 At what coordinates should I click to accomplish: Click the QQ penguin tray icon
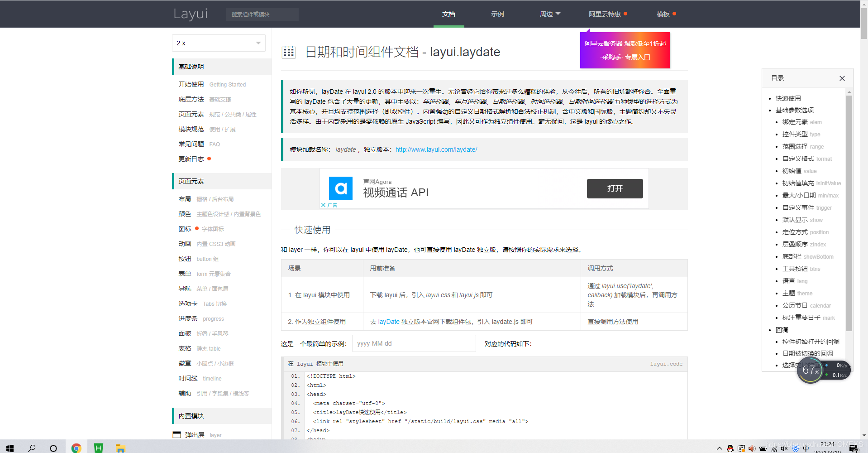click(730, 448)
